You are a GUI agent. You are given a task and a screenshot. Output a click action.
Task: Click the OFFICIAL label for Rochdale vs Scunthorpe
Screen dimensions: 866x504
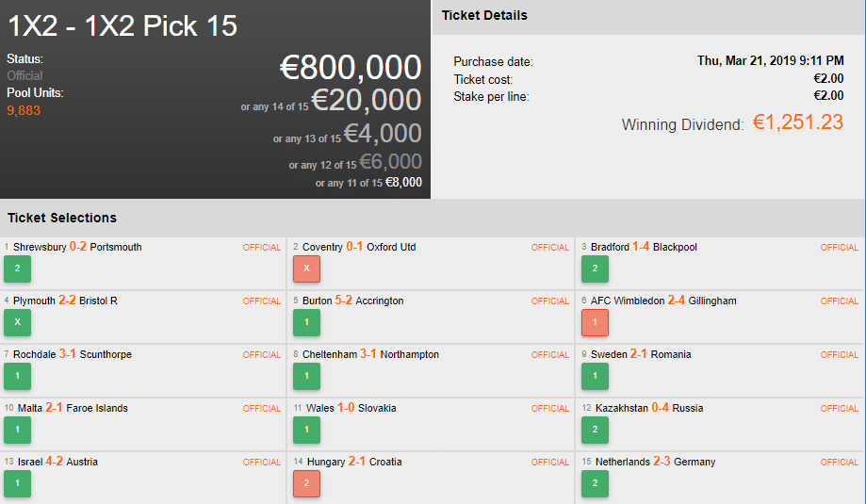tap(261, 355)
